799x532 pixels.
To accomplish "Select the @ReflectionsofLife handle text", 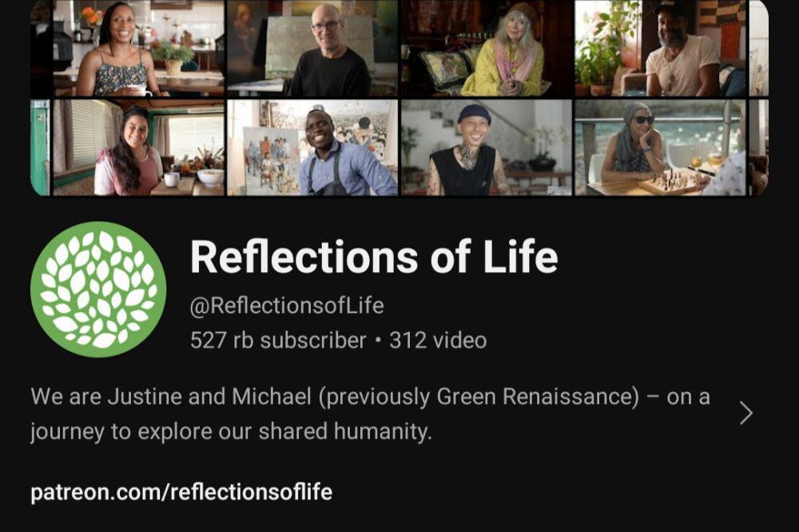I will point(287,306).
